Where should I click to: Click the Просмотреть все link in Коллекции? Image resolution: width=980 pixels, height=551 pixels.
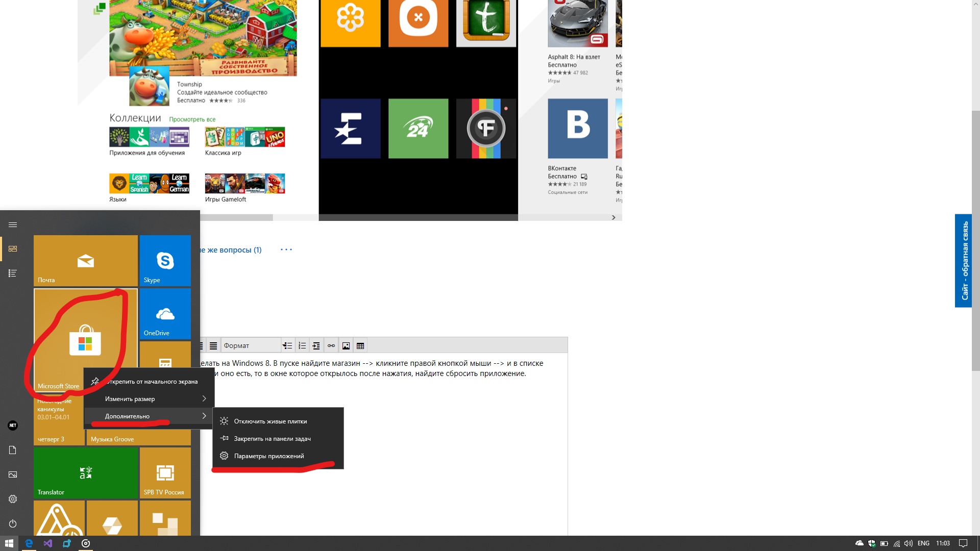tap(192, 119)
